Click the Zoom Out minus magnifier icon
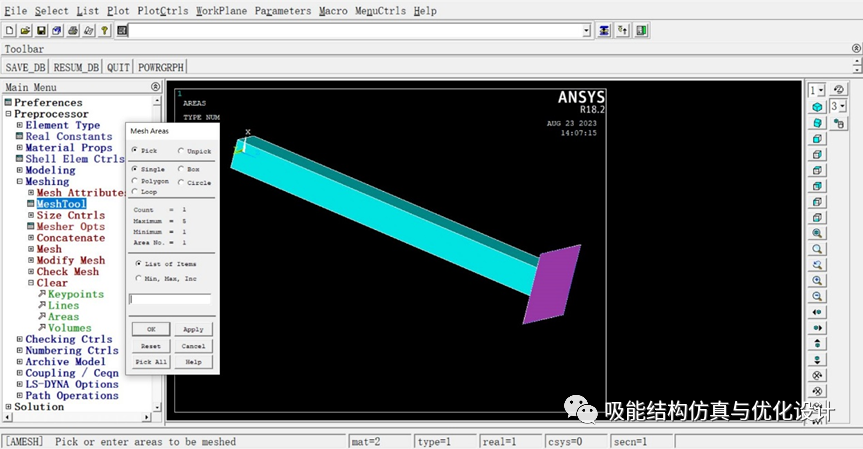The width and height of the screenshot is (863, 449). click(x=817, y=297)
